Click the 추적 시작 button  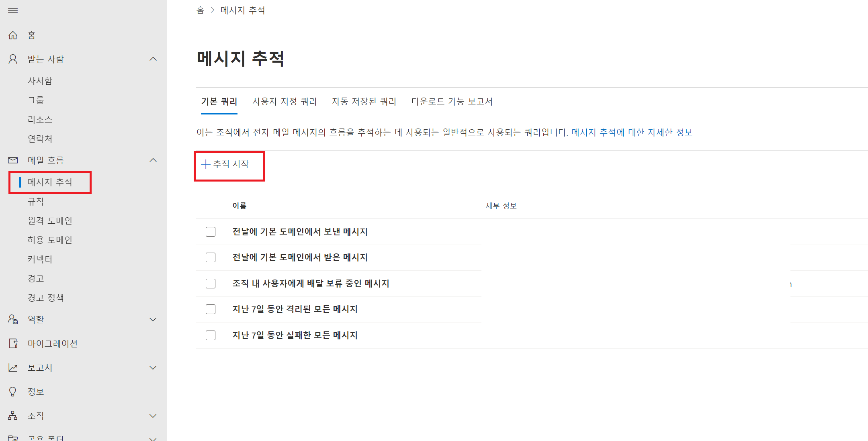pos(226,164)
